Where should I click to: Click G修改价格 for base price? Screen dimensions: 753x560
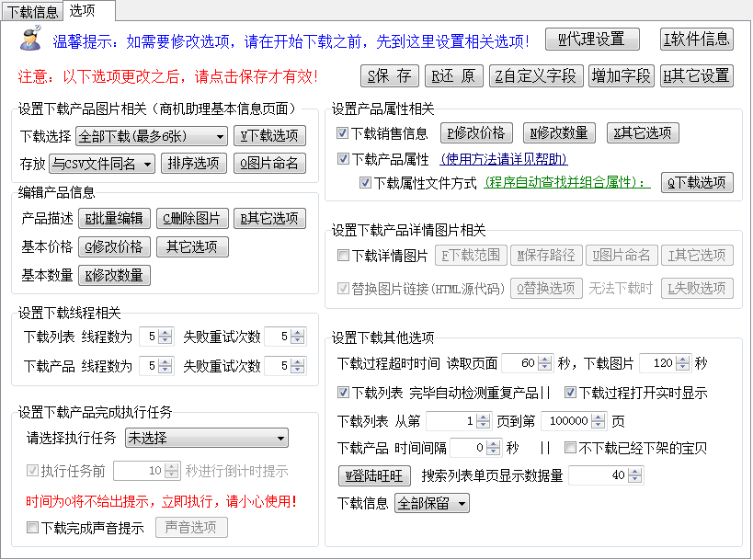click(x=114, y=246)
